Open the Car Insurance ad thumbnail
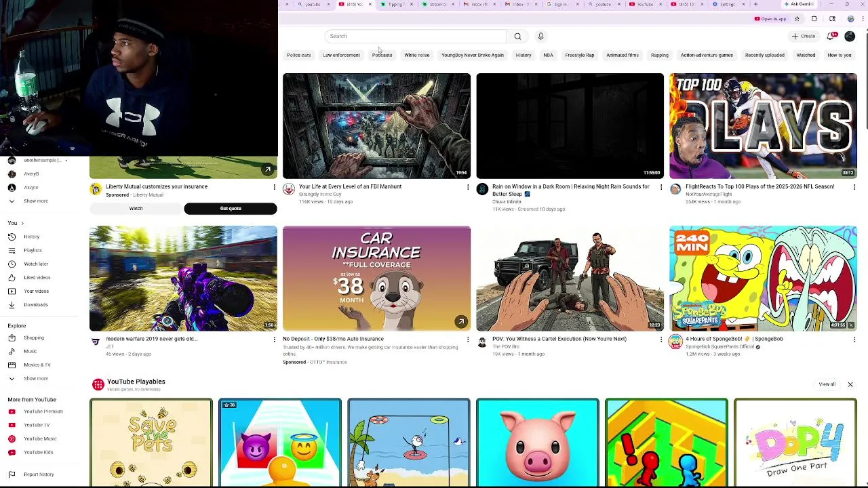 click(376, 279)
